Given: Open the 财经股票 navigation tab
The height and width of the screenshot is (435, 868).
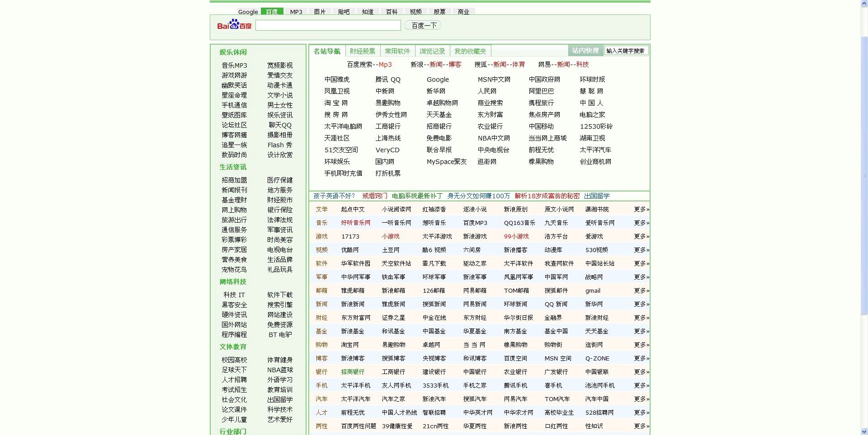Looking at the screenshot, I should [363, 51].
